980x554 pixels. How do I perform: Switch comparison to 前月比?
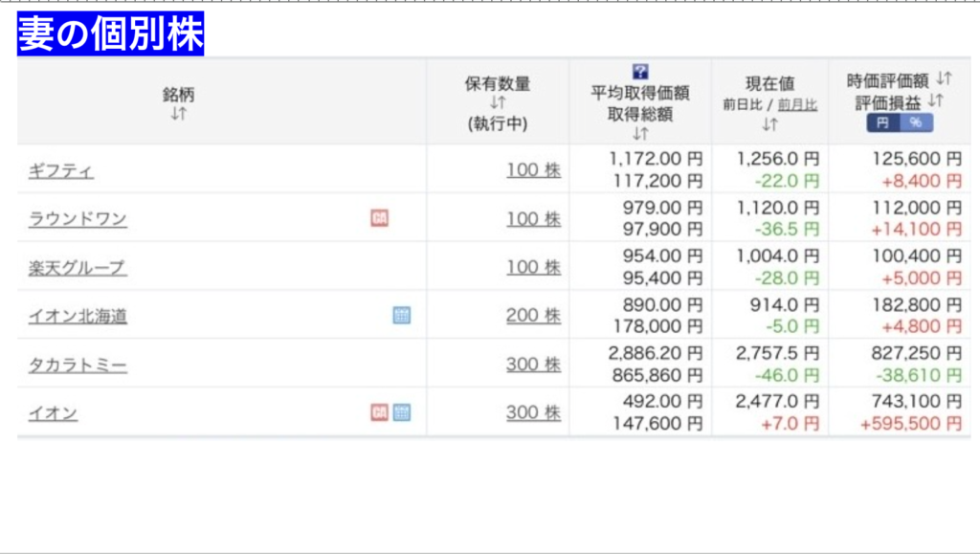[x=797, y=105]
